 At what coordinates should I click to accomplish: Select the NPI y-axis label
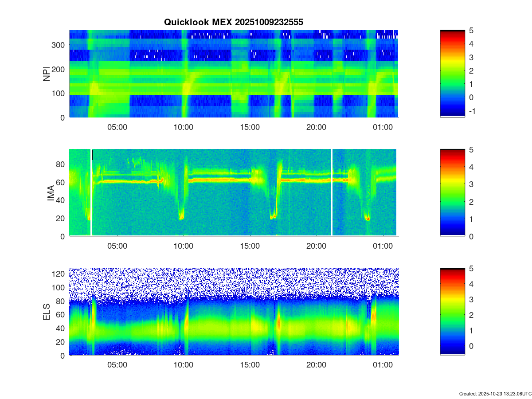47,74
